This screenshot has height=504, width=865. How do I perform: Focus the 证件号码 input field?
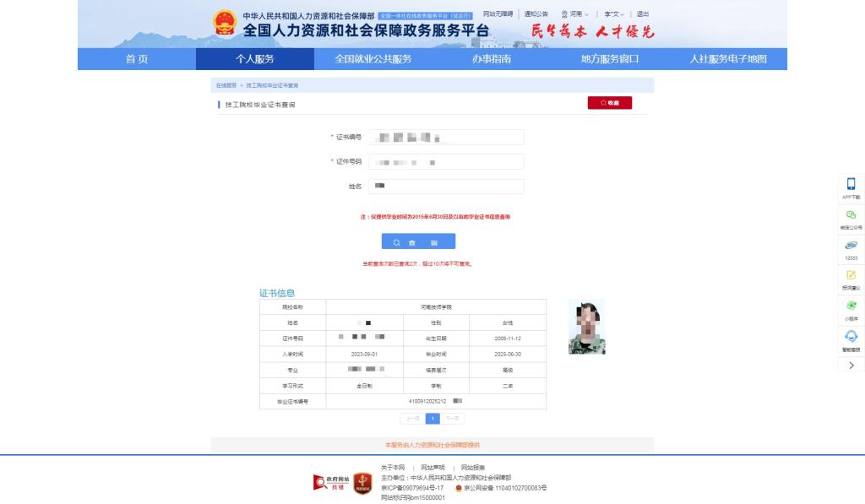tap(446, 161)
